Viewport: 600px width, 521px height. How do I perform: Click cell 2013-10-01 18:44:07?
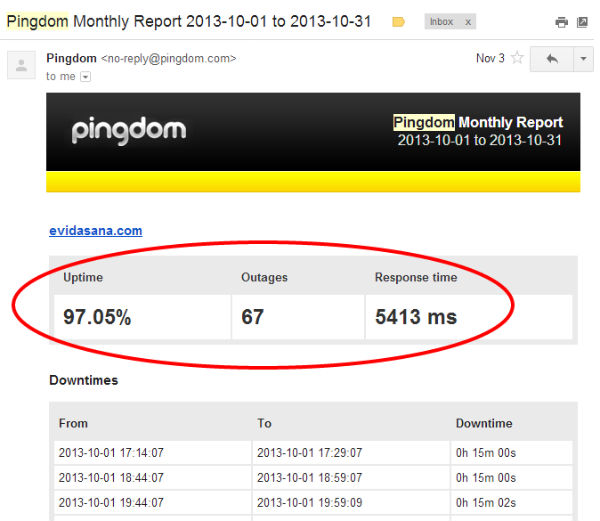[111, 478]
